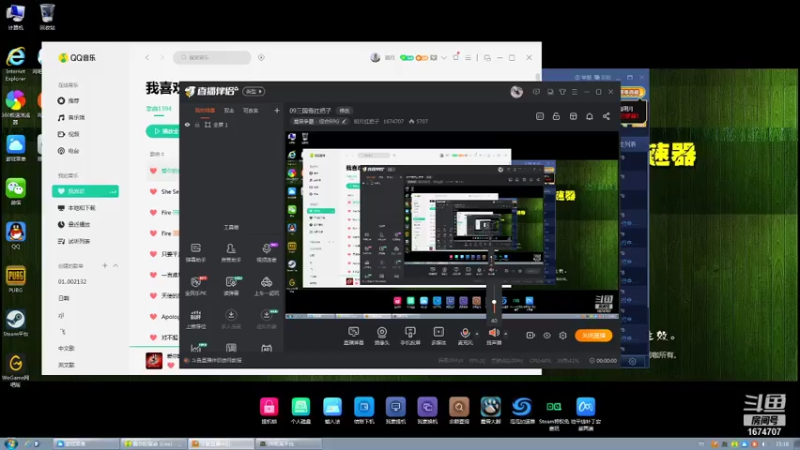
Task: Toggle visibility of the fullscreen 1 source
Action: tap(187, 124)
